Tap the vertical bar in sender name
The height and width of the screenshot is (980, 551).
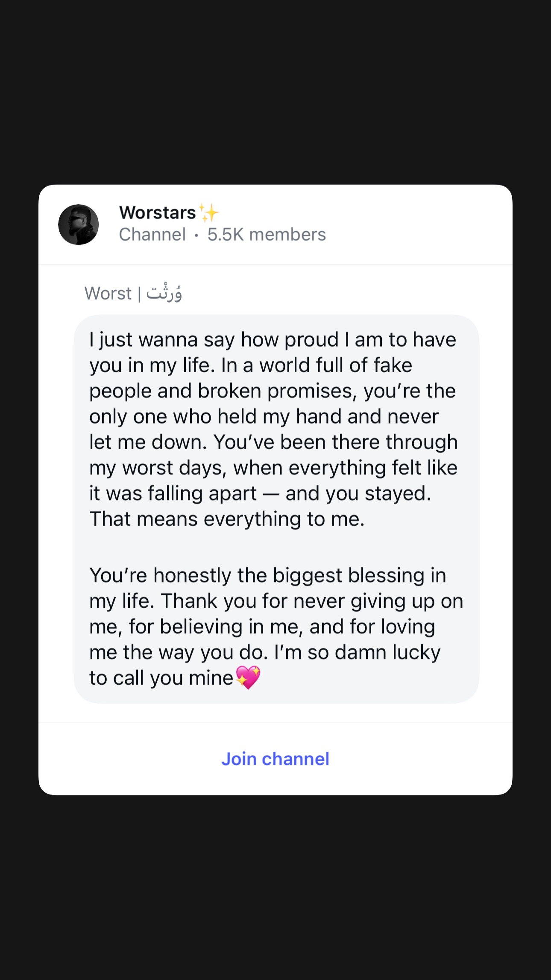pos(139,294)
